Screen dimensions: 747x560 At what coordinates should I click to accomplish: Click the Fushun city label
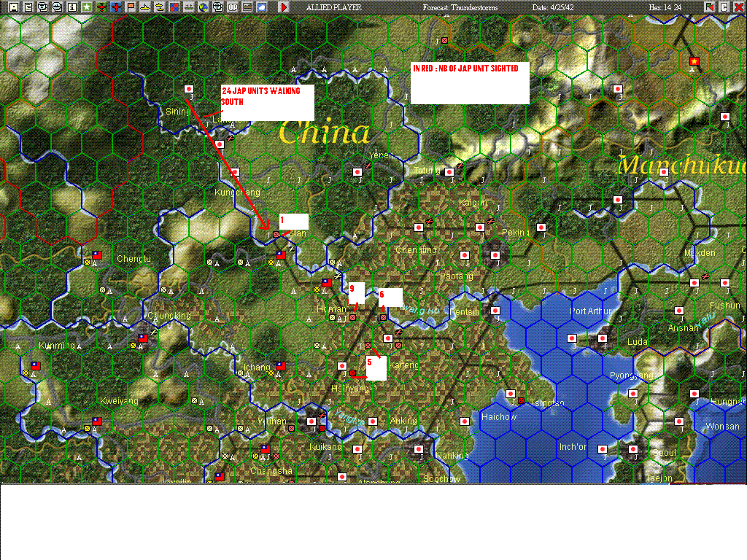pyautogui.click(x=725, y=306)
